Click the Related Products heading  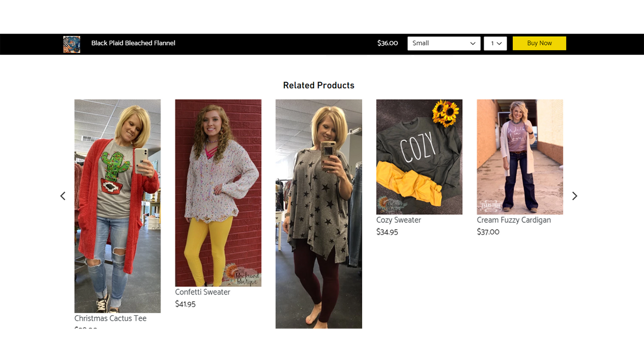(319, 85)
